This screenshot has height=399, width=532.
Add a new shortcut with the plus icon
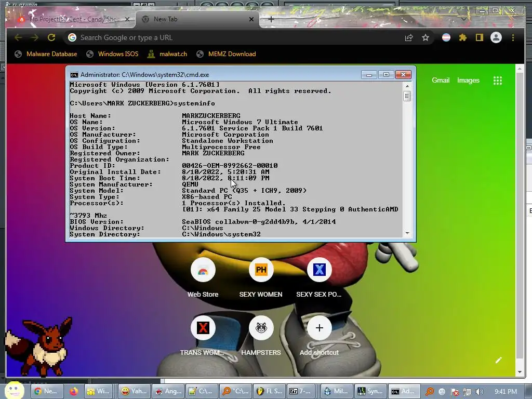click(x=320, y=328)
